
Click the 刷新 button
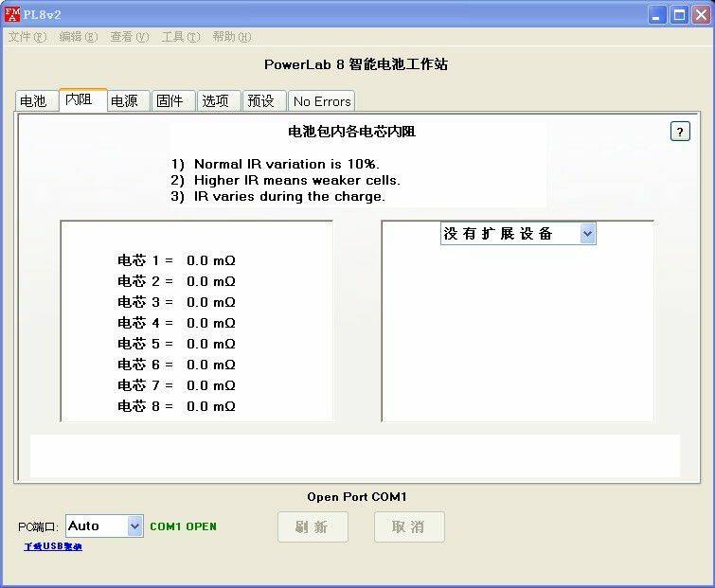click(313, 526)
